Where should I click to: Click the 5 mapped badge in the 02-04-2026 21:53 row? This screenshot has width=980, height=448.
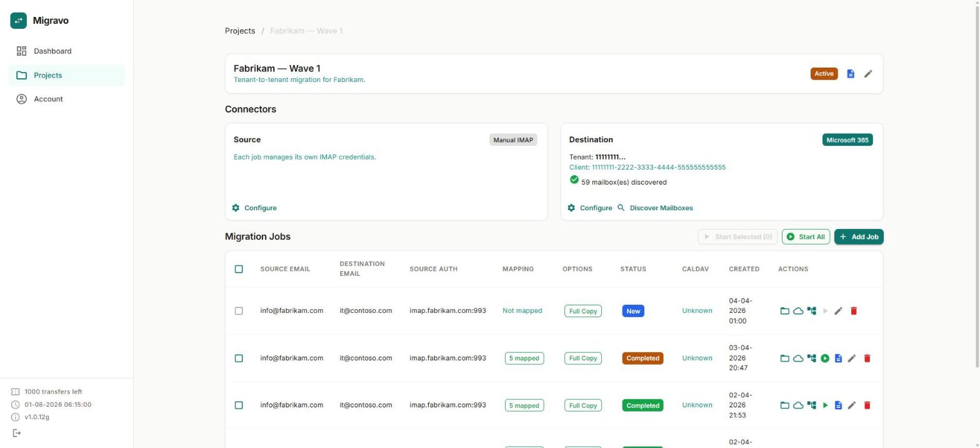click(x=524, y=405)
